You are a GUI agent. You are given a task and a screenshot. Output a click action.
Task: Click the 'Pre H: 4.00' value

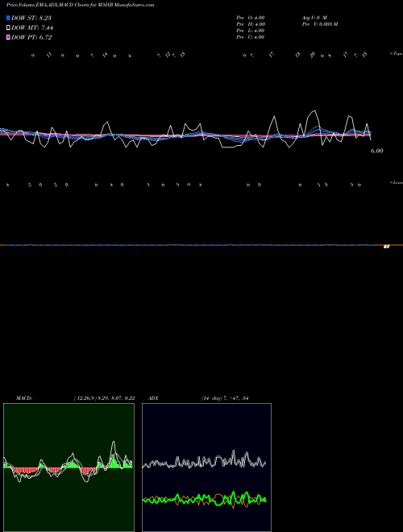tap(251, 24)
